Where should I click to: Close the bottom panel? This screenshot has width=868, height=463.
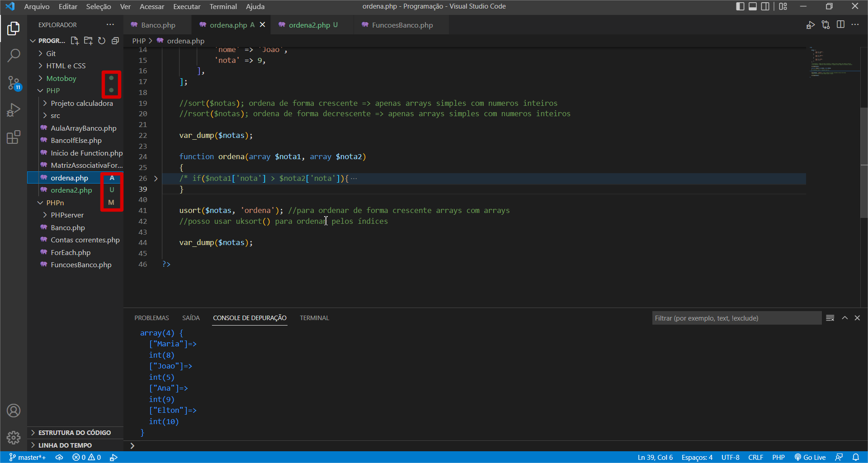coord(857,318)
